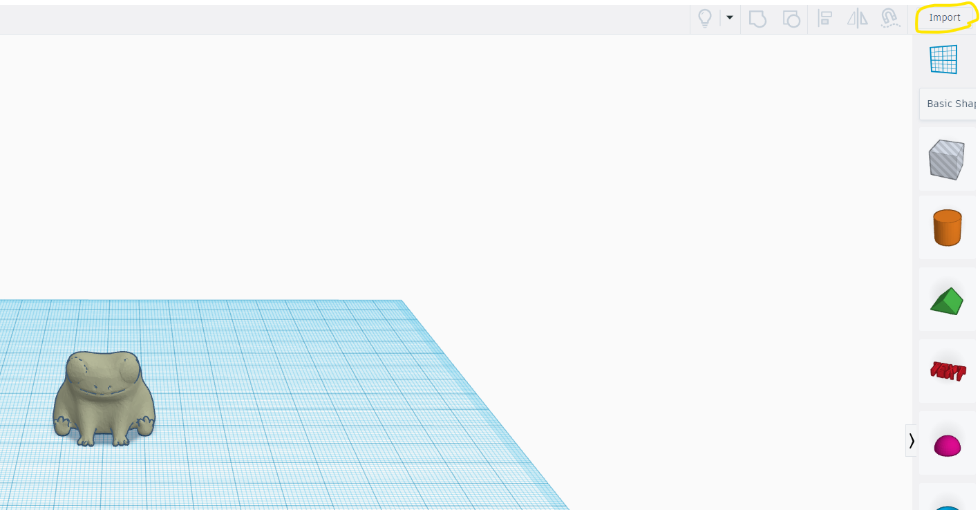The image size is (980, 510).
Task: Toggle the Show All lightbulb icon
Action: click(704, 18)
